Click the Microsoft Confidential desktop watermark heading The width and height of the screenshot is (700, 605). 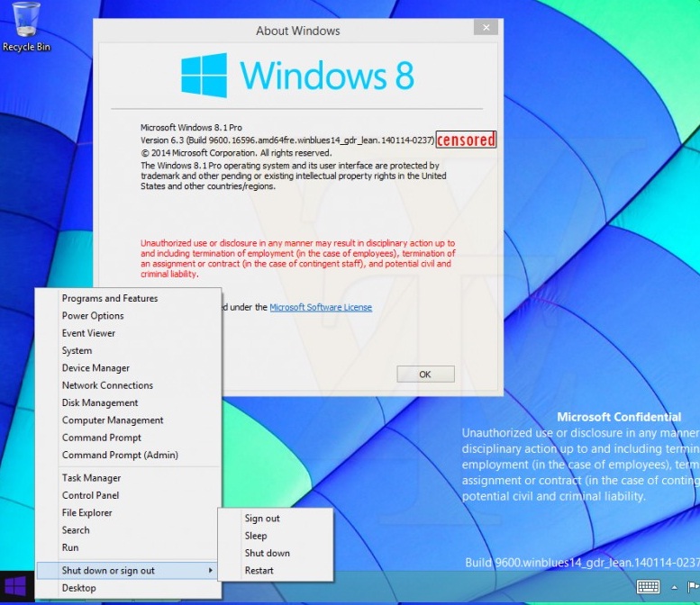619,417
